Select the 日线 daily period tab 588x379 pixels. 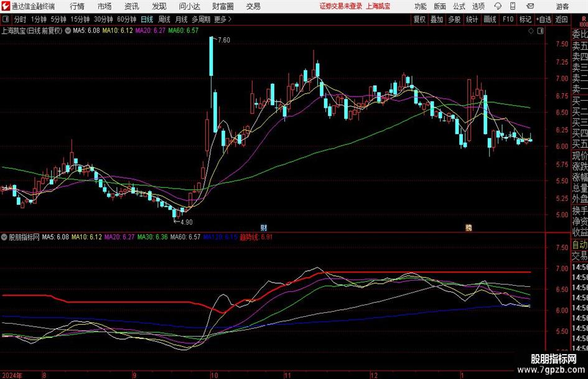pos(147,19)
